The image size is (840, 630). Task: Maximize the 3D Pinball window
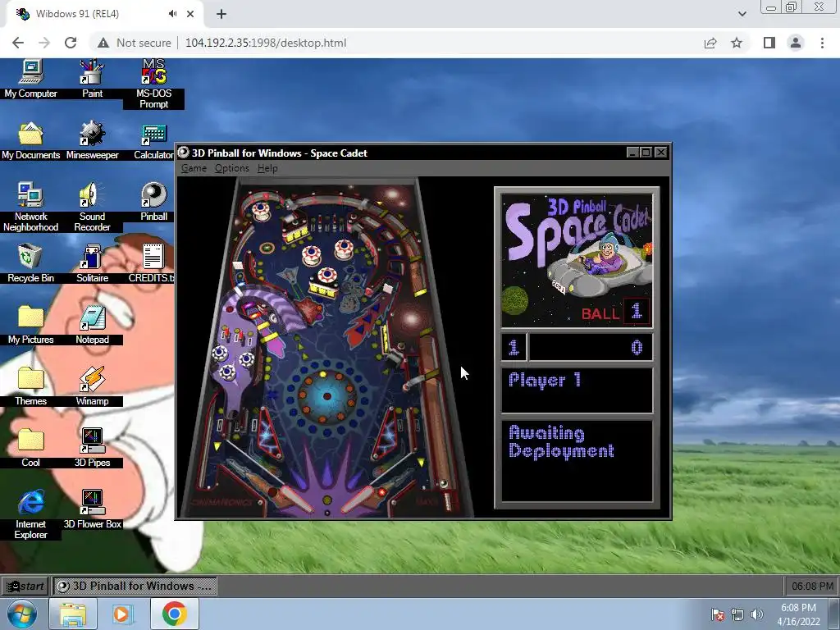(x=646, y=153)
